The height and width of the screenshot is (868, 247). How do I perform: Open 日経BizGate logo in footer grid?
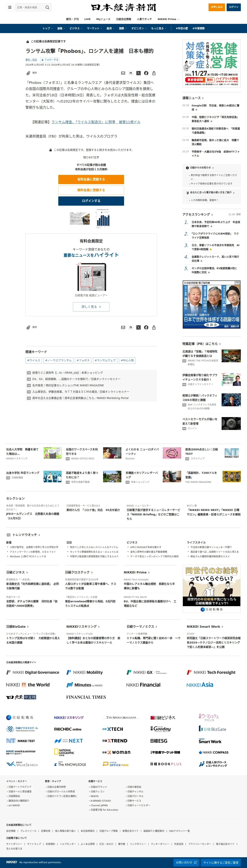tap(212, 729)
